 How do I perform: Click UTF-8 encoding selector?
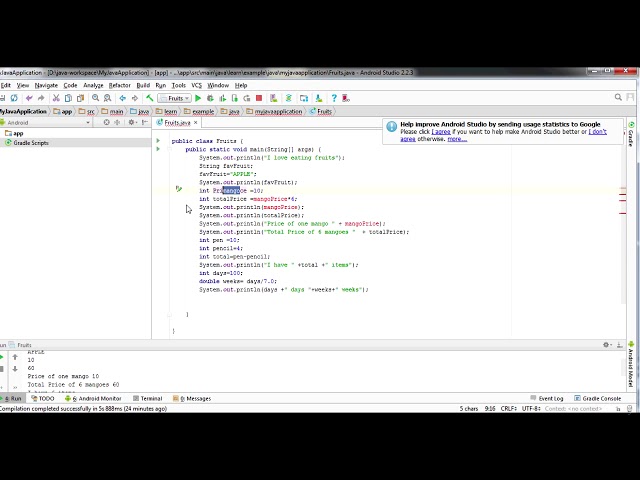coord(531,409)
